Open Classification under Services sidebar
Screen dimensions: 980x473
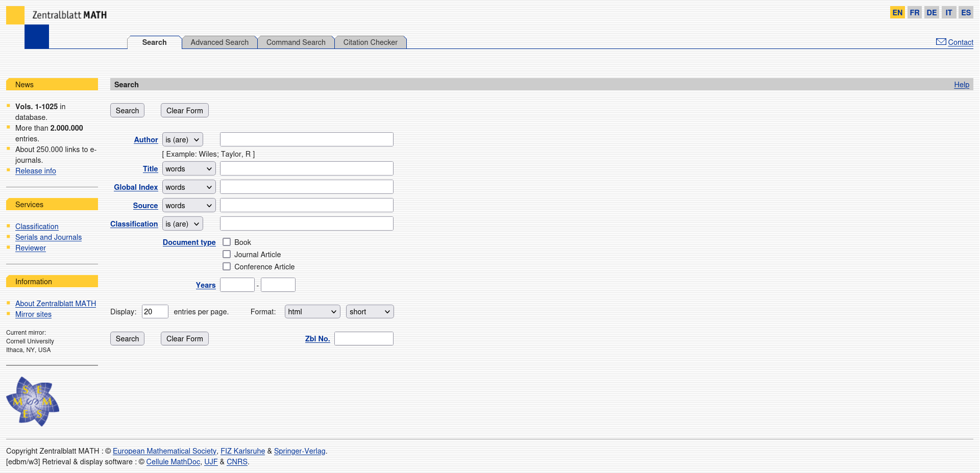37,227
